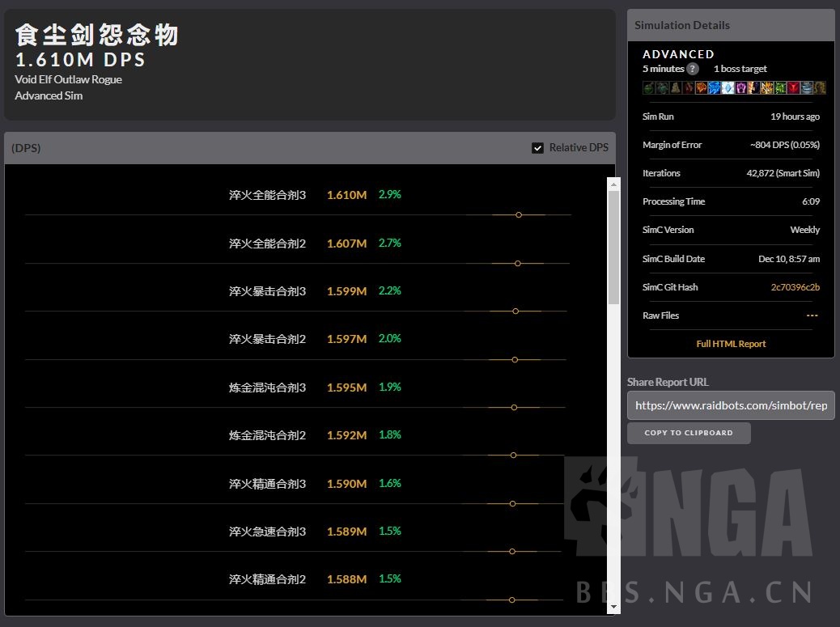Click the orange flame item icon in the gear strip
840x627 pixels.
click(x=701, y=88)
